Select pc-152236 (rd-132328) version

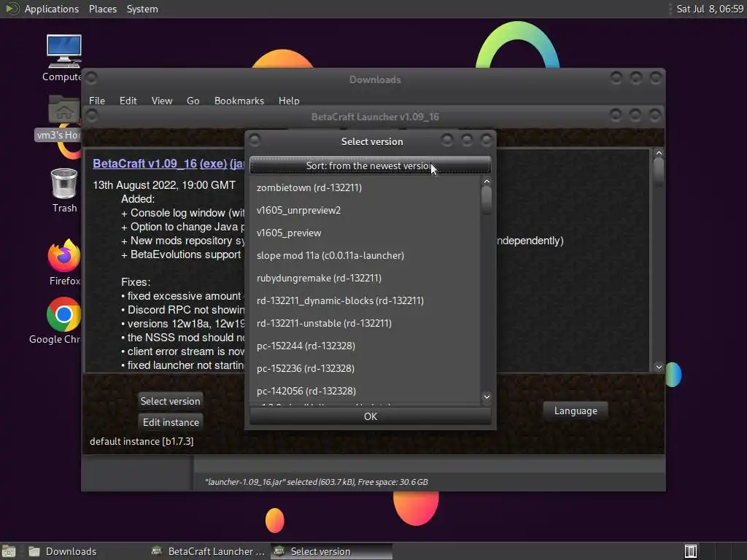click(x=365, y=368)
